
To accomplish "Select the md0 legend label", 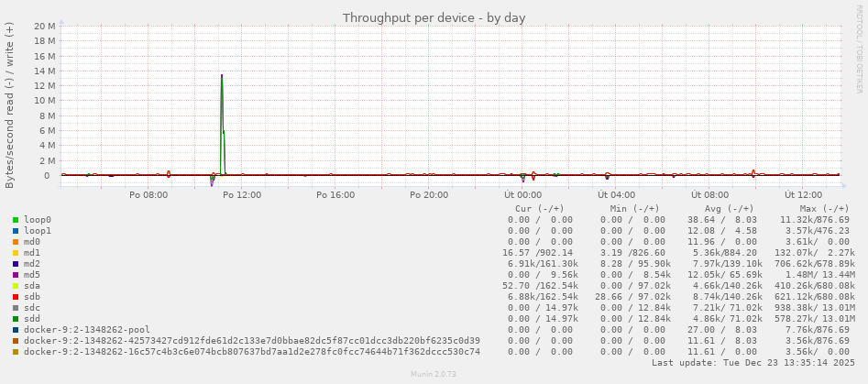I will [x=31, y=242].
